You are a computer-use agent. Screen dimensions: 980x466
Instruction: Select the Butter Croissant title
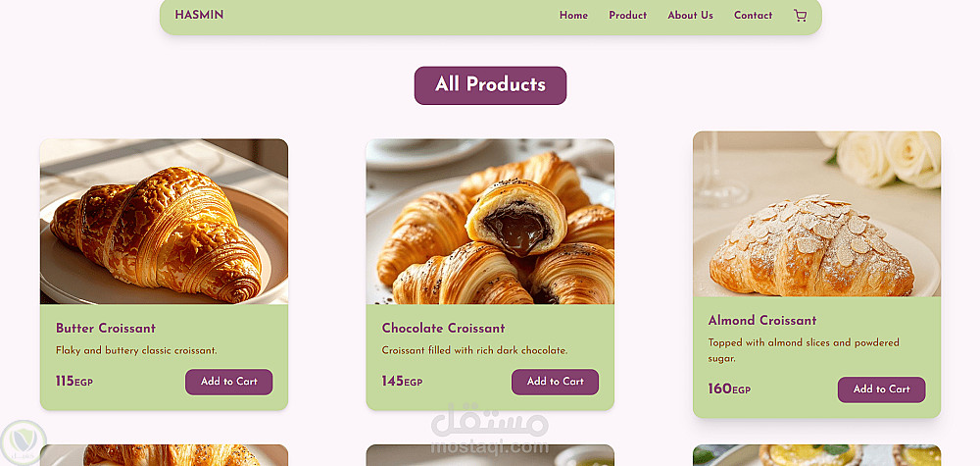click(106, 329)
